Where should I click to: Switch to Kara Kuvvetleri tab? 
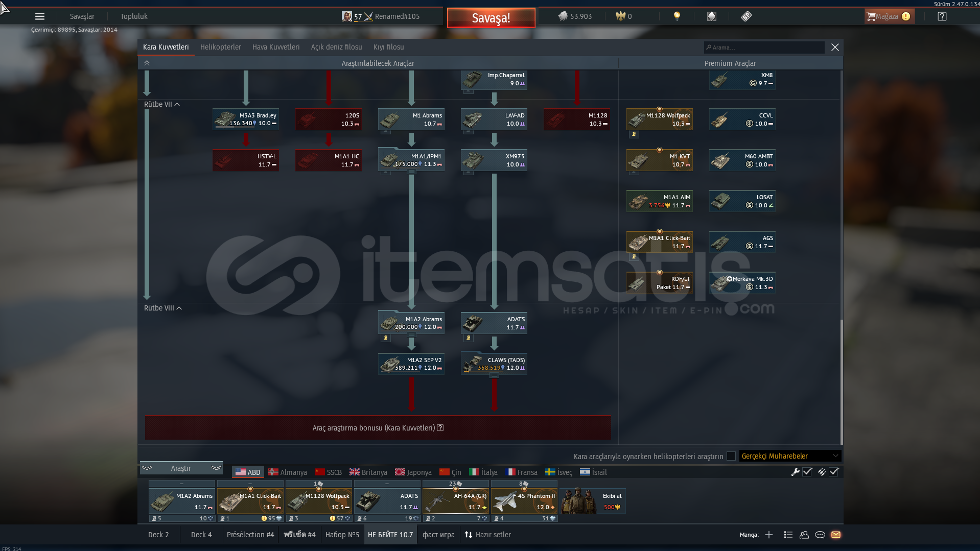click(x=166, y=47)
